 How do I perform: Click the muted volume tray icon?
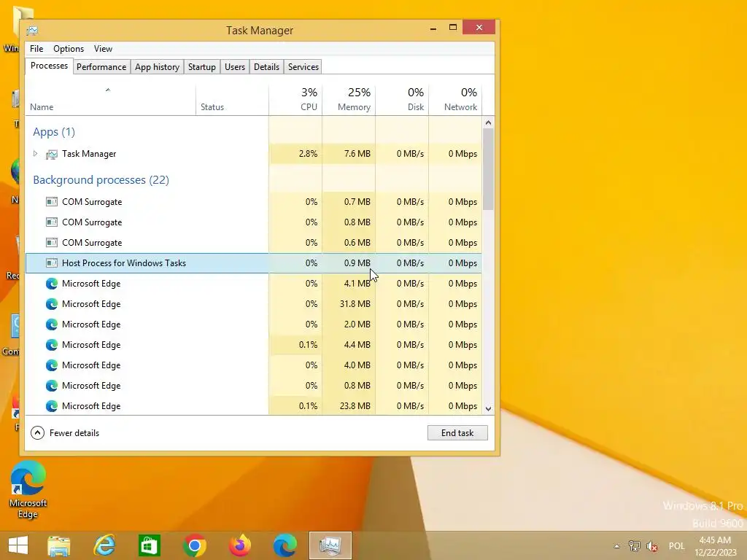click(x=651, y=545)
